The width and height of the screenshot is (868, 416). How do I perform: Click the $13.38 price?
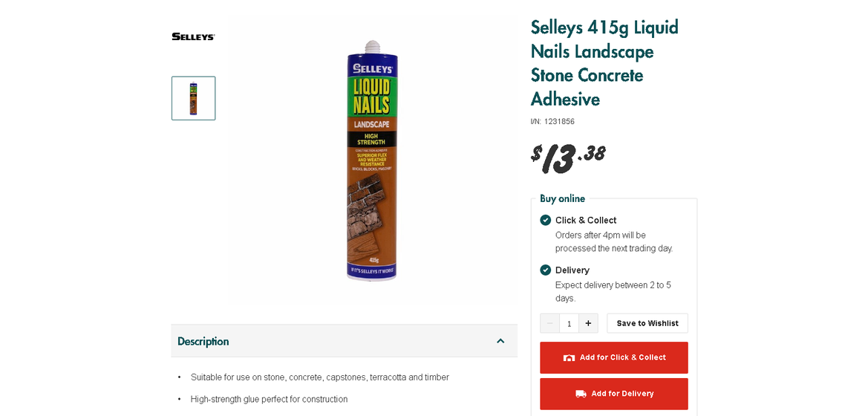568,156
